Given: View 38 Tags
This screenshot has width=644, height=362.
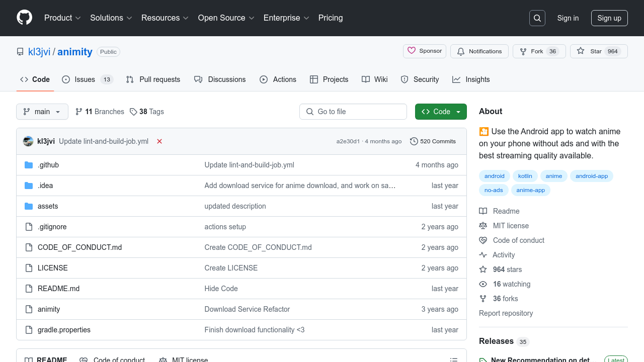Looking at the screenshot, I should pyautogui.click(x=147, y=112).
